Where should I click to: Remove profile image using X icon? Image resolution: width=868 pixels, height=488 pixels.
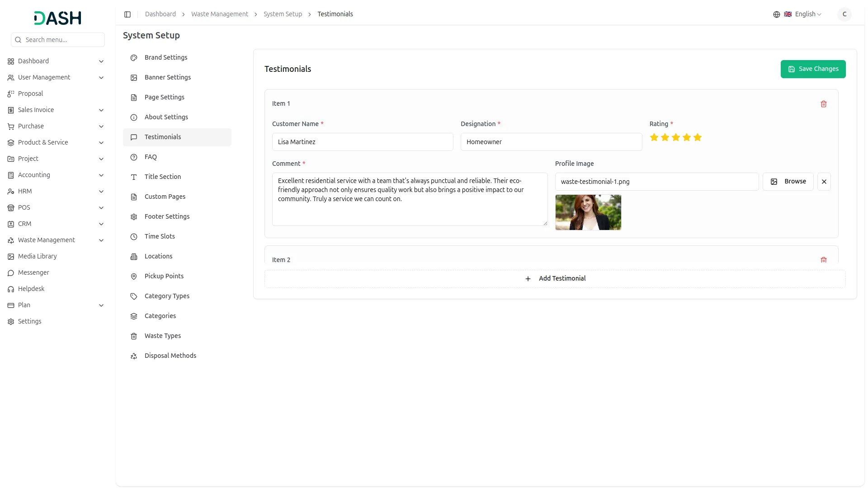point(824,182)
